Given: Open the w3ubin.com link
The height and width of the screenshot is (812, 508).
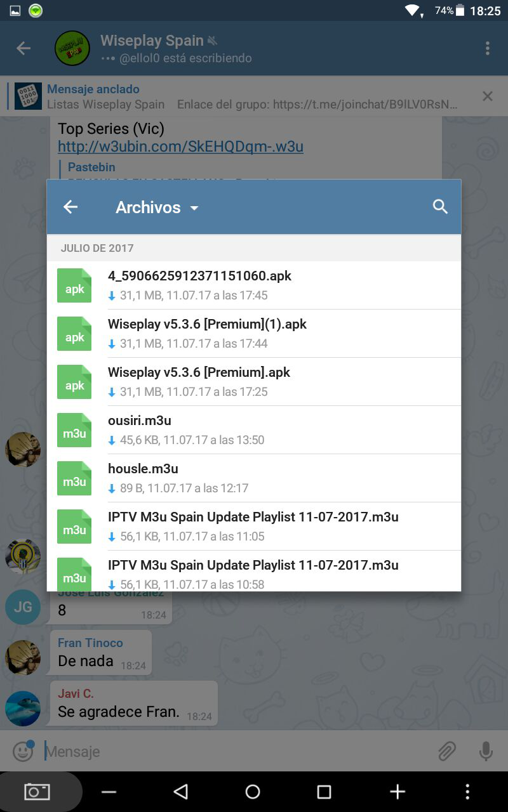Looking at the screenshot, I should (180, 147).
